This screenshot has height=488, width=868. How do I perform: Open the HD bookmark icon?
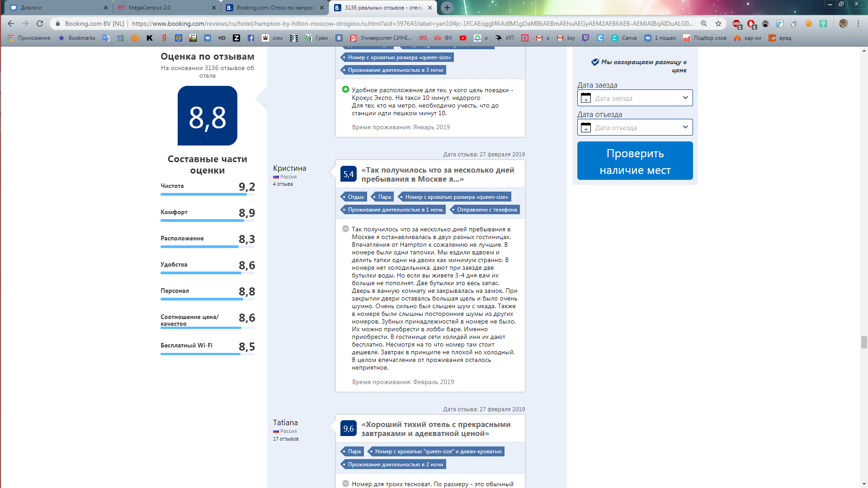[222, 38]
